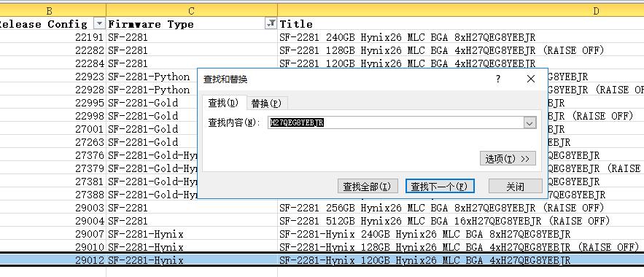Select cell with Release Config 22923
Screen dimensions: 644x277
[53, 77]
